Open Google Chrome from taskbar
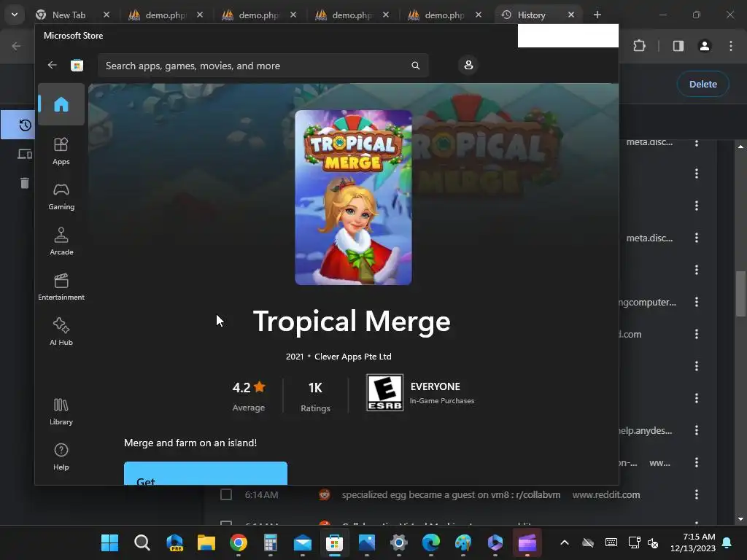Viewport: 747px width, 560px height. (x=239, y=542)
